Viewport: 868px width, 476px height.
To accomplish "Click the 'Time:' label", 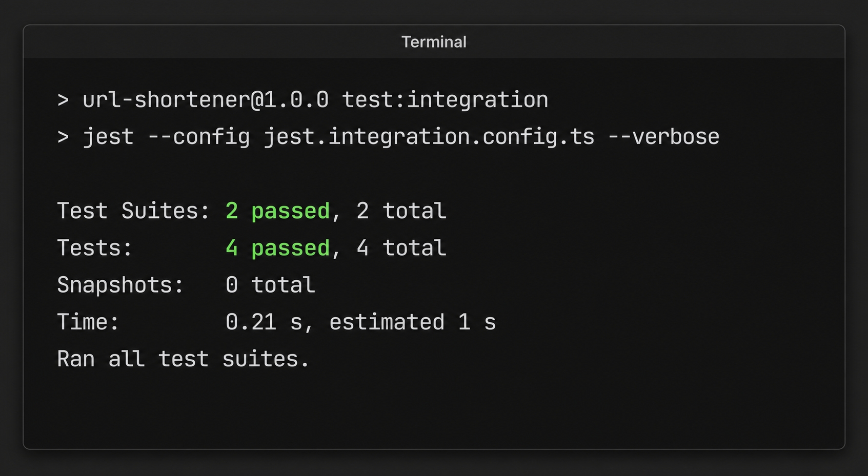I will click(88, 322).
